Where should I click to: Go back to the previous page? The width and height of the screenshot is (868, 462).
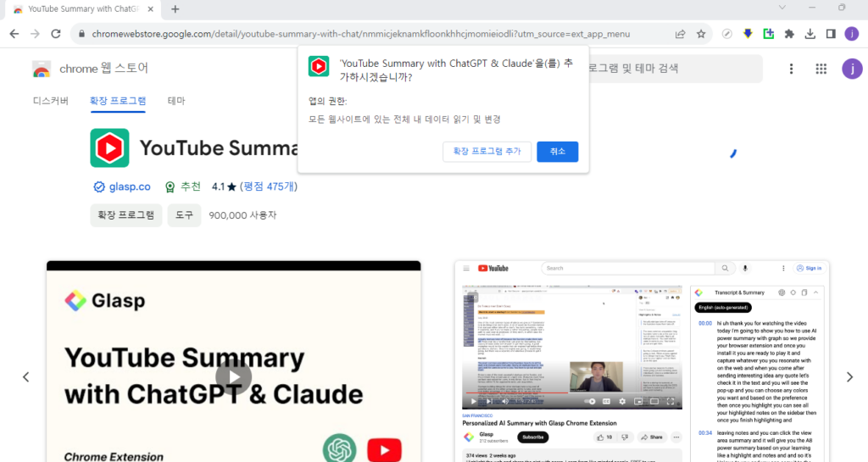(x=14, y=34)
